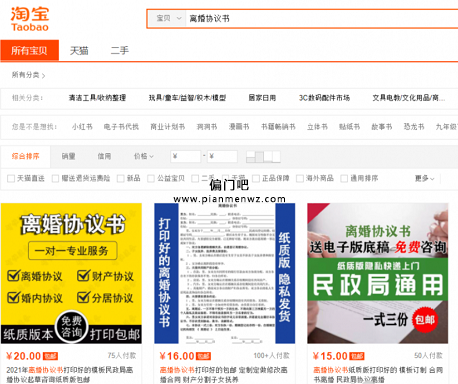The width and height of the screenshot is (458, 384).
Task: Click the 包邮 badge beside ¥20.00
Action: 50,356
